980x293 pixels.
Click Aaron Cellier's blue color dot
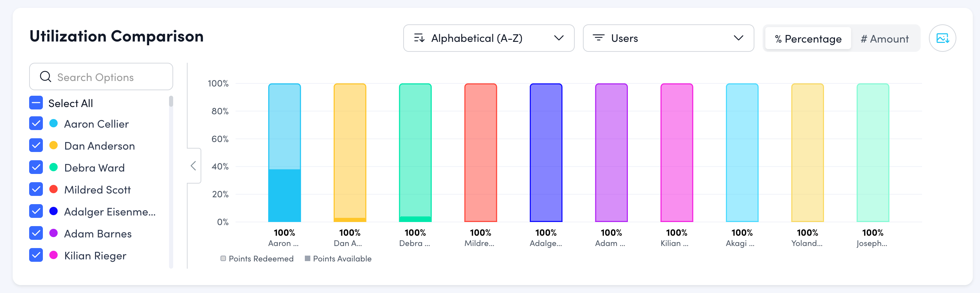[x=53, y=124]
